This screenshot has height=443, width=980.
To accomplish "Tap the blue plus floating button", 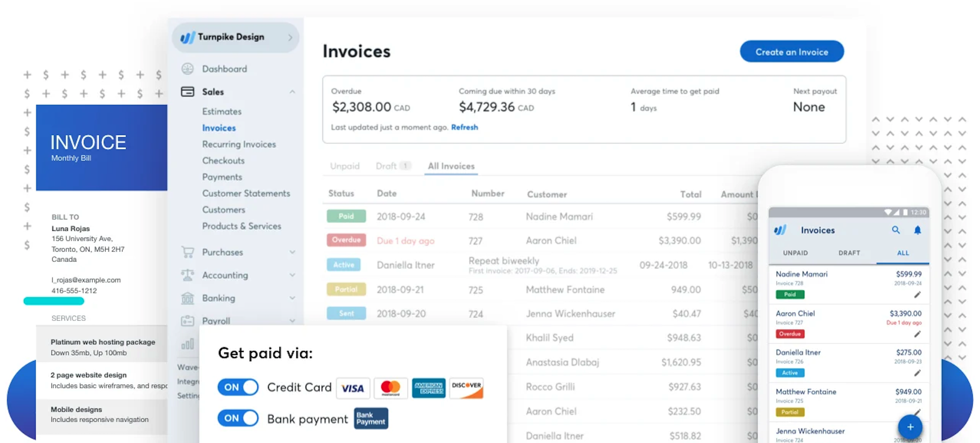I will [x=910, y=427].
